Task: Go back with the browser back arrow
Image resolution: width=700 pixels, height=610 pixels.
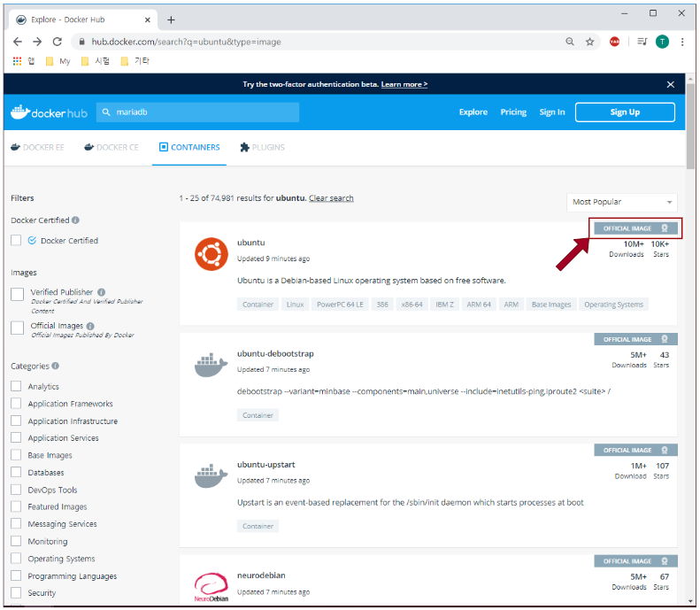Action: (18, 42)
